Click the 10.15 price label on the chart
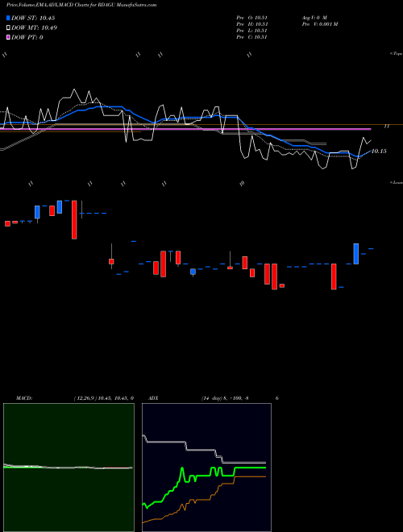 point(379,152)
